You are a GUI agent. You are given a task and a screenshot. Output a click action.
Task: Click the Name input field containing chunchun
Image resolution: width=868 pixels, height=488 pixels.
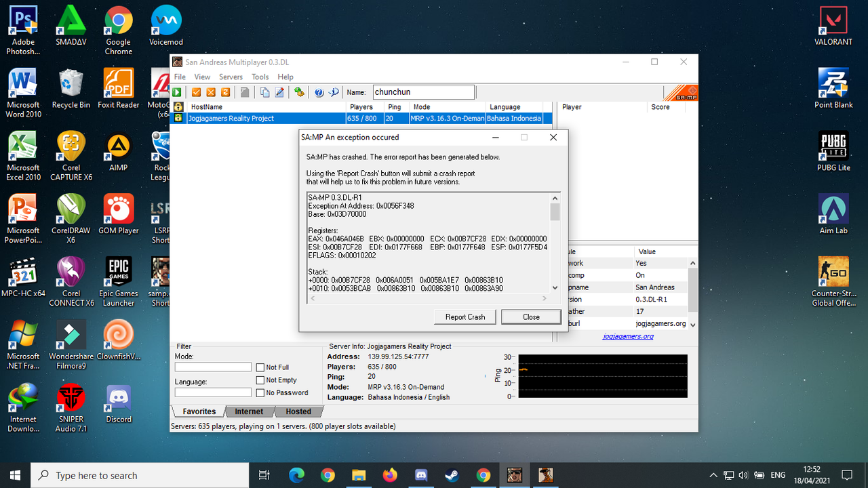423,92
